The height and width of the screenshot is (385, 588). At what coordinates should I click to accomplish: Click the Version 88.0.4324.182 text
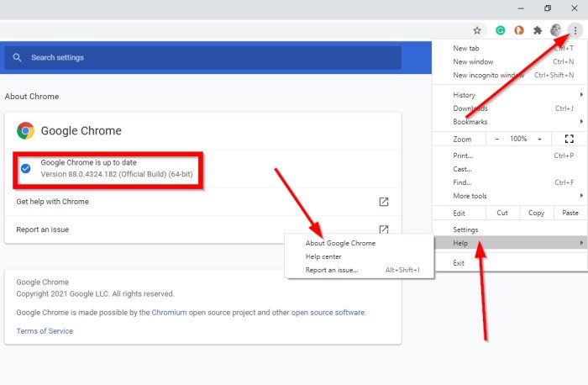pyautogui.click(x=117, y=174)
